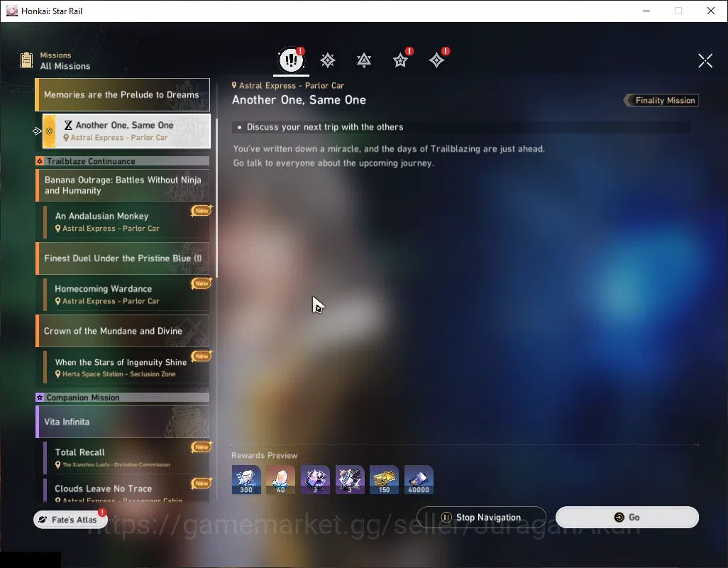Collapse Memories are the Prelude to Dreams
Image resolution: width=728 pixels, height=568 pixels.
[123, 94]
